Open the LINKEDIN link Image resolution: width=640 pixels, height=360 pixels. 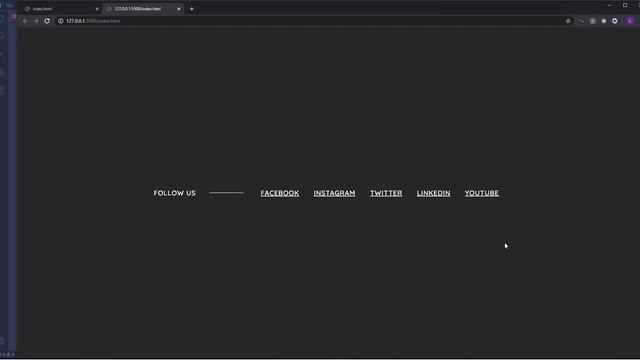(x=433, y=193)
